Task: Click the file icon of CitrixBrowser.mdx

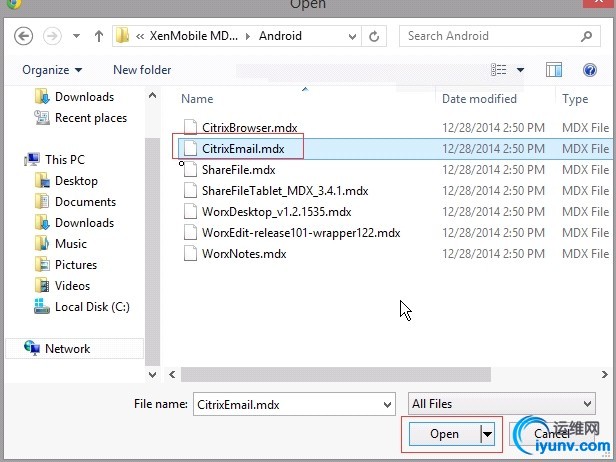Action: click(x=191, y=127)
